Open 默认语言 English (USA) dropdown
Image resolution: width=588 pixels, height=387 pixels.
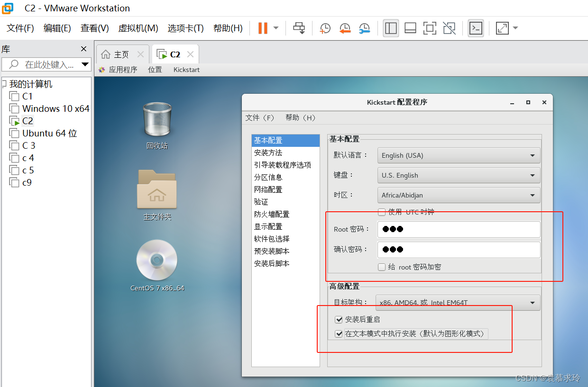(x=459, y=155)
